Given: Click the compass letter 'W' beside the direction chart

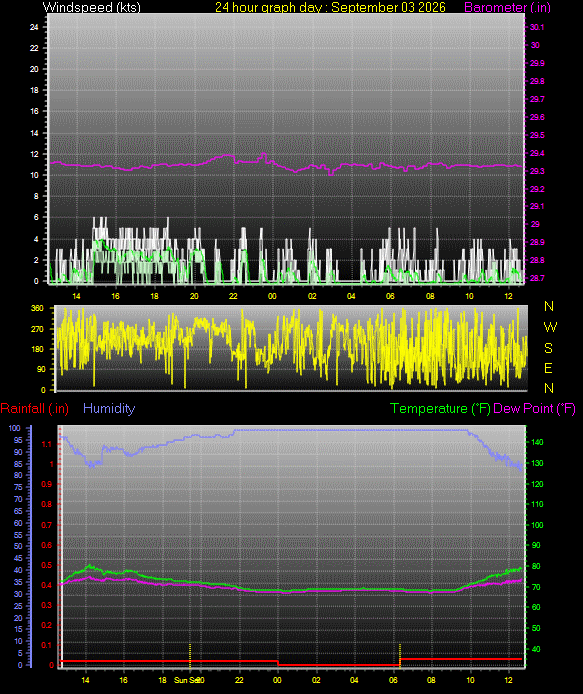Looking at the screenshot, I should tap(550, 327).
